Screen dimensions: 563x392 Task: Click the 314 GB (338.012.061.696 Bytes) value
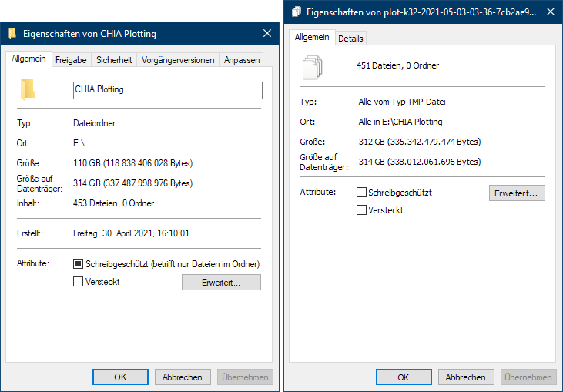point(420,162)
